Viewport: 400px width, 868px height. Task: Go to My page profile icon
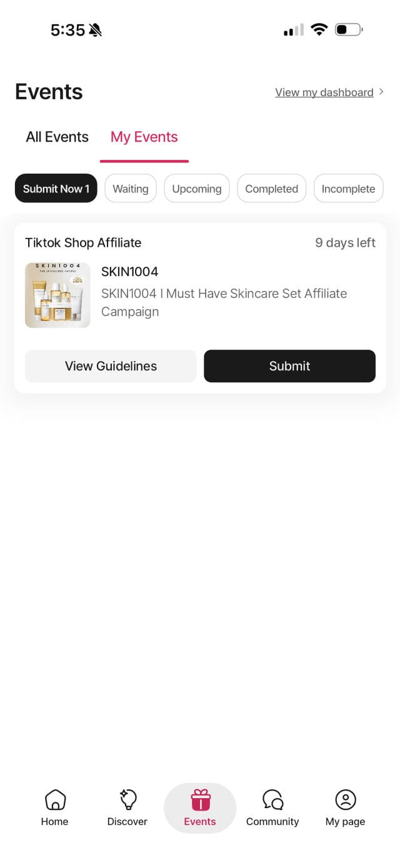(x=345, y=799)
